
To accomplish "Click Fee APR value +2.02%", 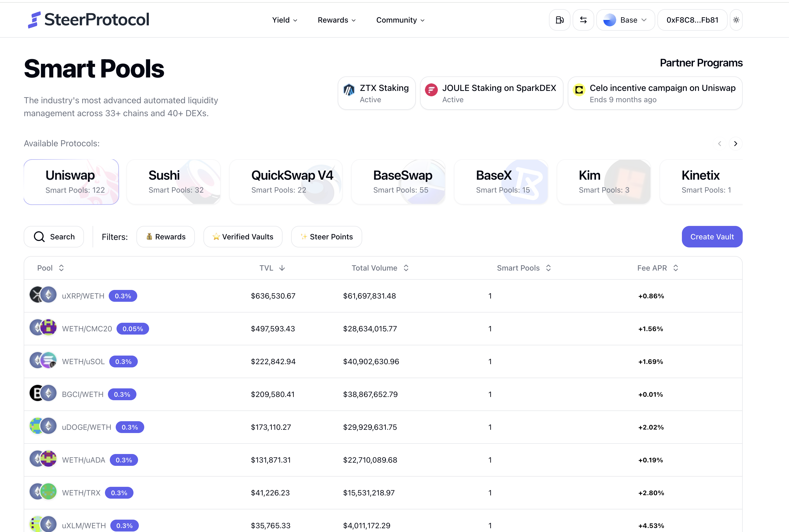I will point(651,427).
